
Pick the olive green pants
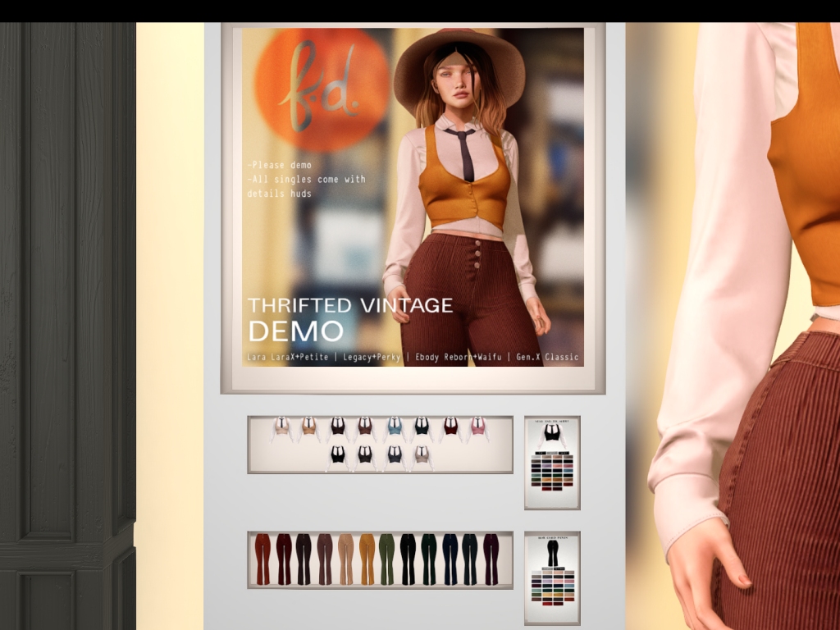(x=386, y=559)
